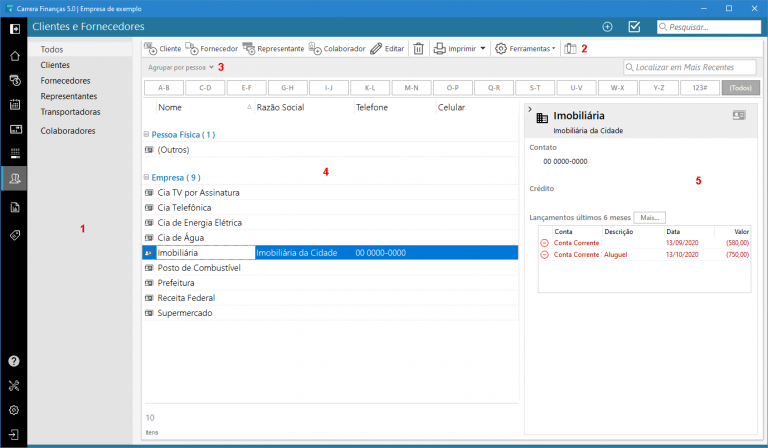Collapse the Empresa group

tap(146, 177)
